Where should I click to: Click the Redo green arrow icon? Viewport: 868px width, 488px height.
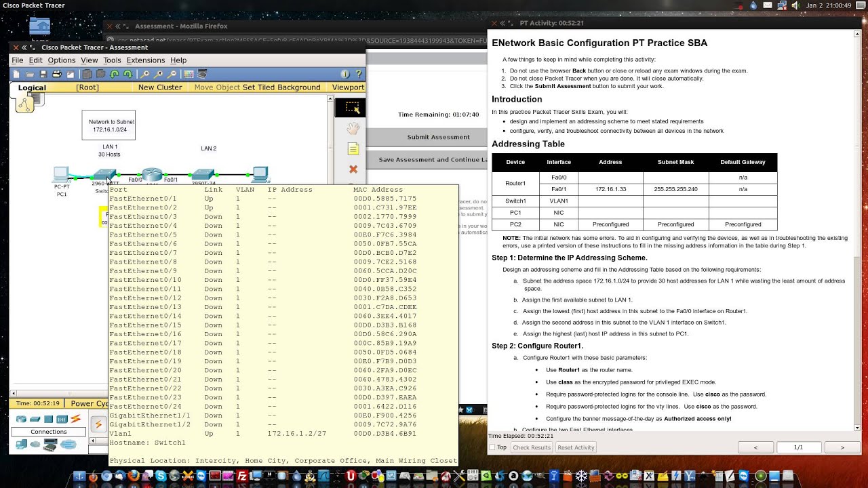[128, 74]
